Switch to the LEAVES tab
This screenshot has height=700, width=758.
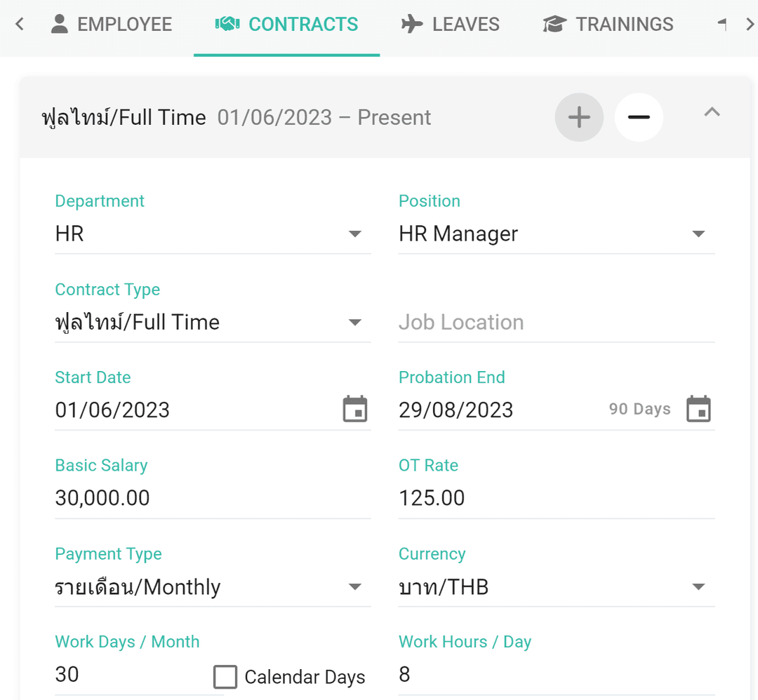(451, 23)
